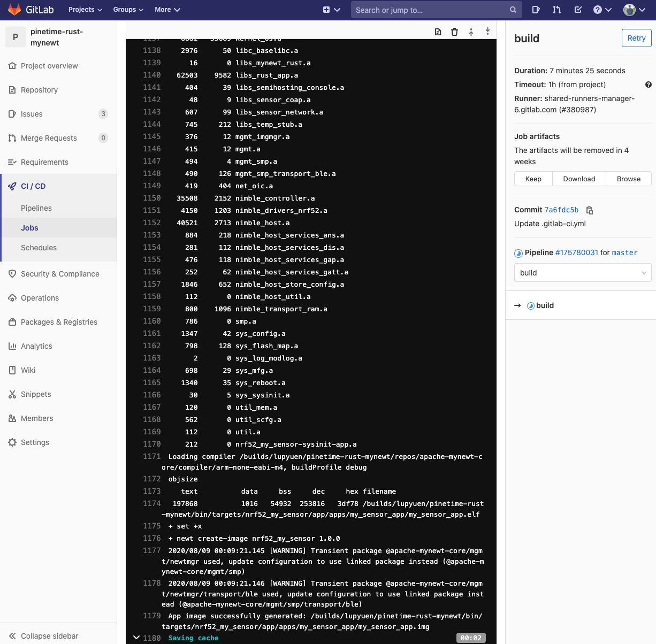The width and height of the screenshot is (656, 644).
Task: Click the erase job log trash icon
Action: coord(454,32)
